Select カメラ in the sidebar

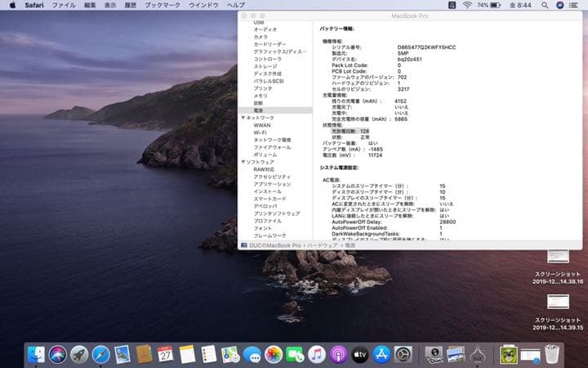261,37
